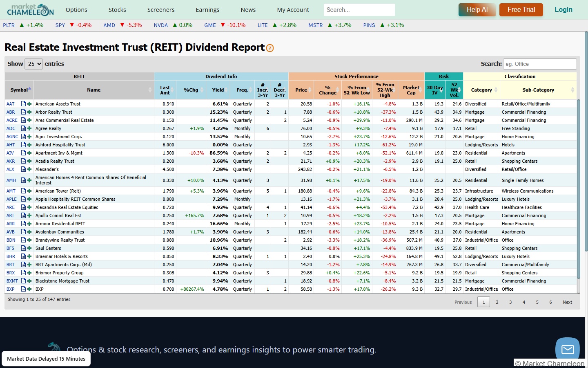Open the Stocks menu
The image size is (588, 368).
pyautogui.click(x=117, y=10)
